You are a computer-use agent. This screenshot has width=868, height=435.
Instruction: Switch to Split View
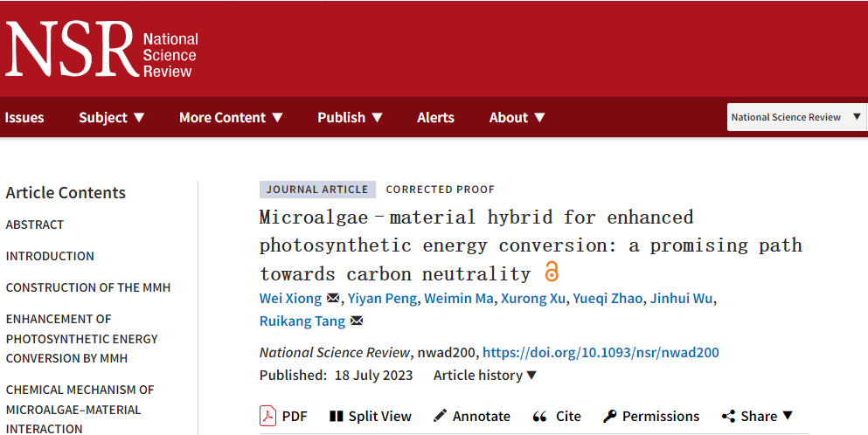pyautogui.click(x=370, y=416)
